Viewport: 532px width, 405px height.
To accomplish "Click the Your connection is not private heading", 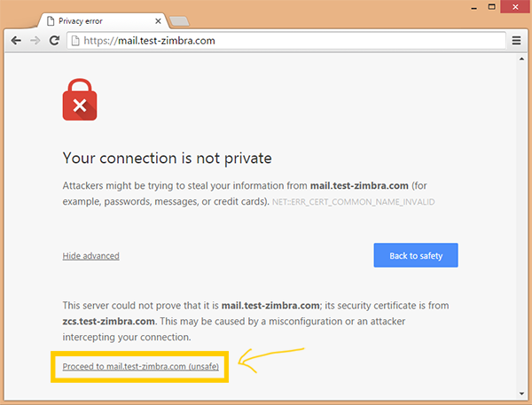I will point(168,158).
